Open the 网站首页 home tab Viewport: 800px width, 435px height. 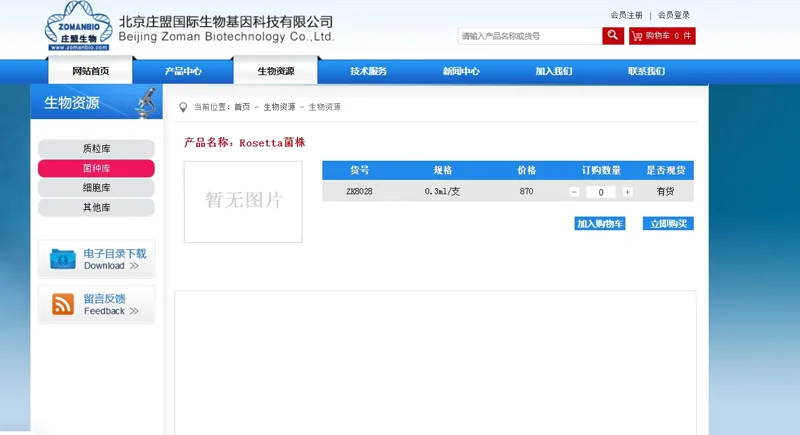coord(90,70)
